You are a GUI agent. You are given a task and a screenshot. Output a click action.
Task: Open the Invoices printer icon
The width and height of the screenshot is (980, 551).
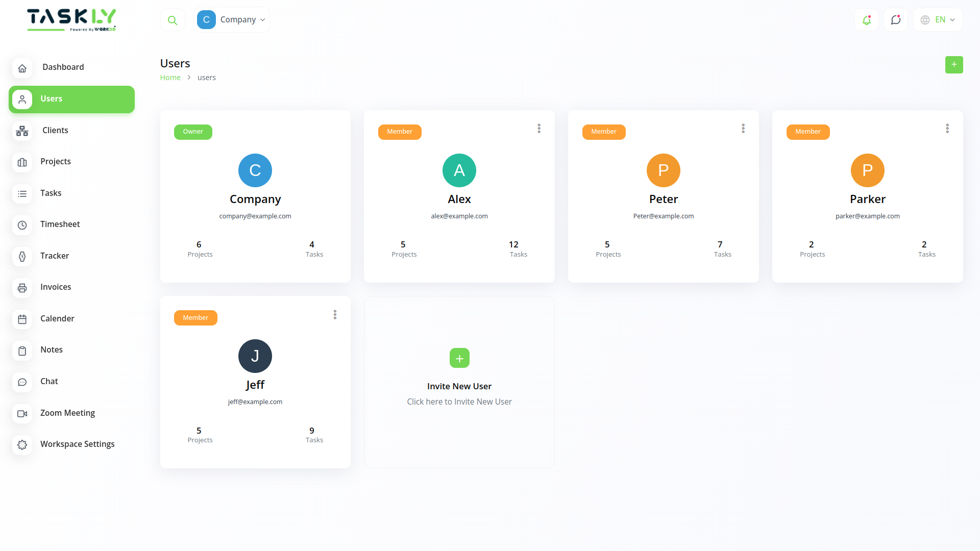[x=22, y=288]
